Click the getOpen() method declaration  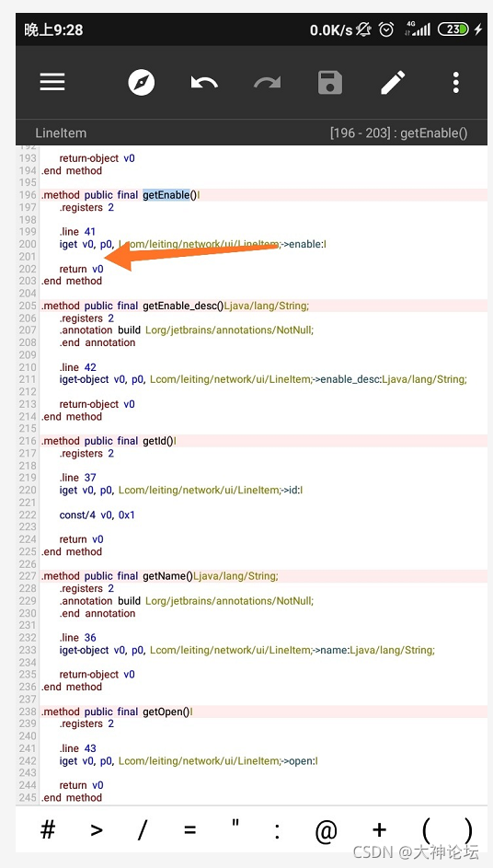(117, 712)
